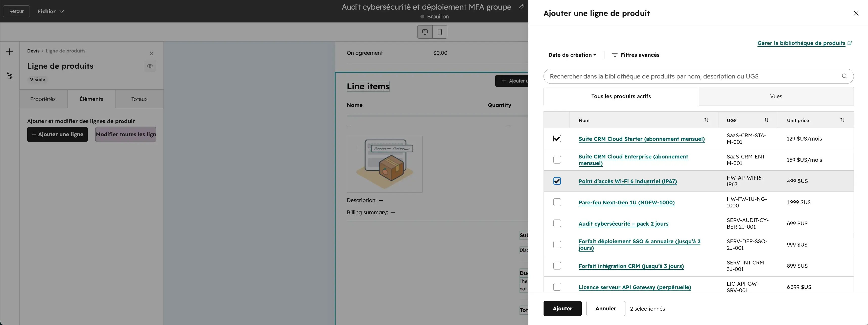The height and width of the screenshot is (325, 868).
Task: Open Licence serveur API Gateway link
Action: pos(635,287)
